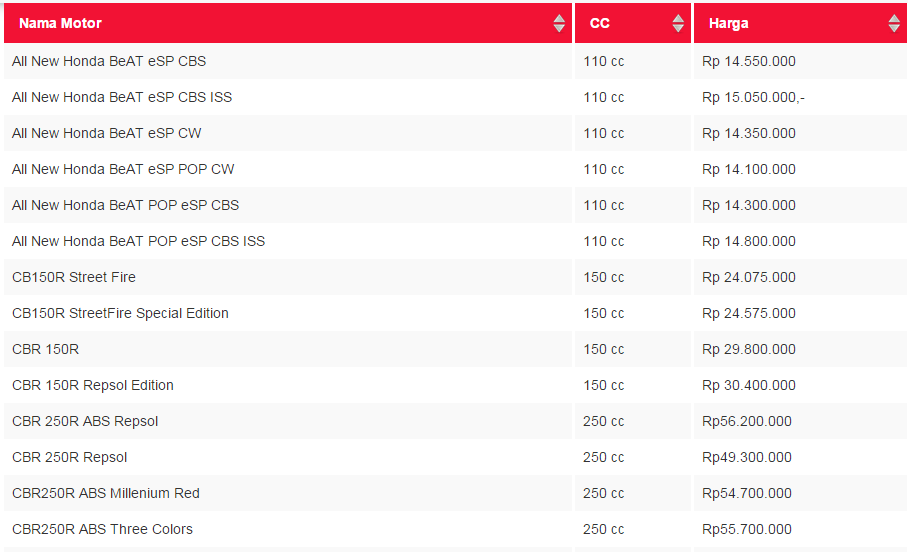Click 150 cc in CB150R Street Fire row
908x552 pixels.
tap(603, 277)
